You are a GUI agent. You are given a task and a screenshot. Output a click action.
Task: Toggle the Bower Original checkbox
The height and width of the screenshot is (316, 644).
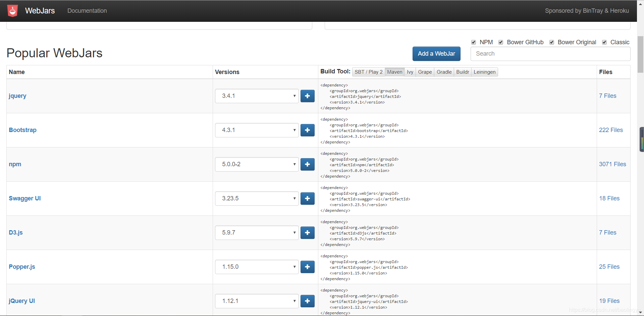(x=551, y=42)
